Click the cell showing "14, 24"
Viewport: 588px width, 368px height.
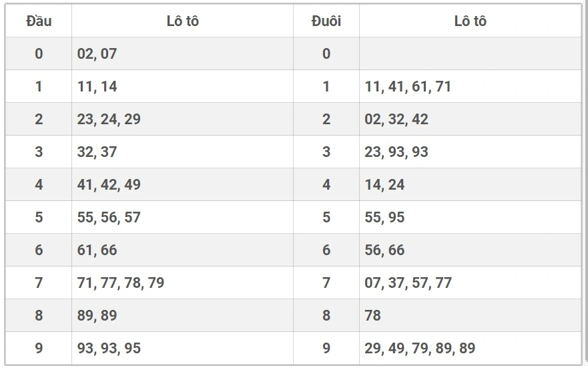(384, 184)
